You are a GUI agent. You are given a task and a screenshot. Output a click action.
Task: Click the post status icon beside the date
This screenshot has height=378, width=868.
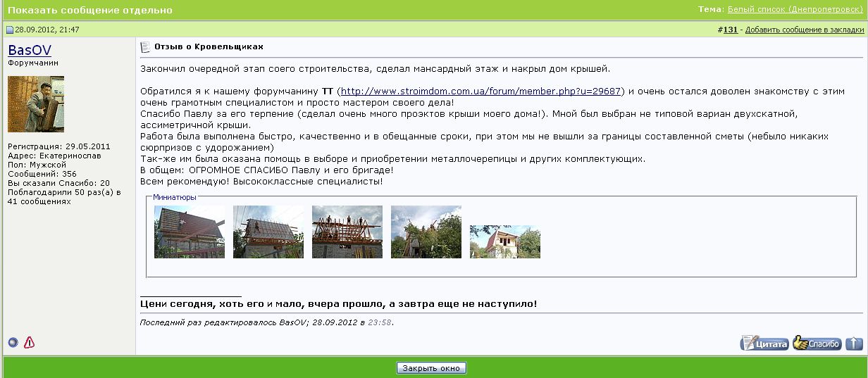[10, 30]
